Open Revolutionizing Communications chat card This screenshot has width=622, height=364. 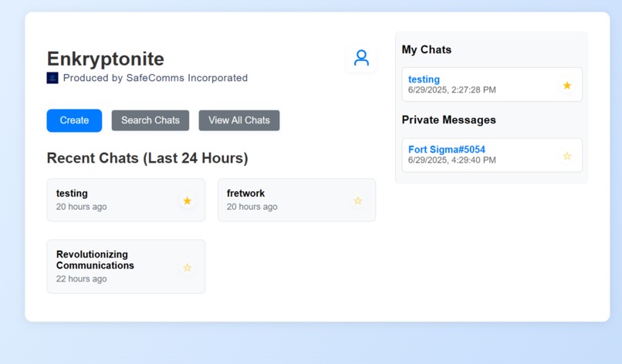(126, 267)
